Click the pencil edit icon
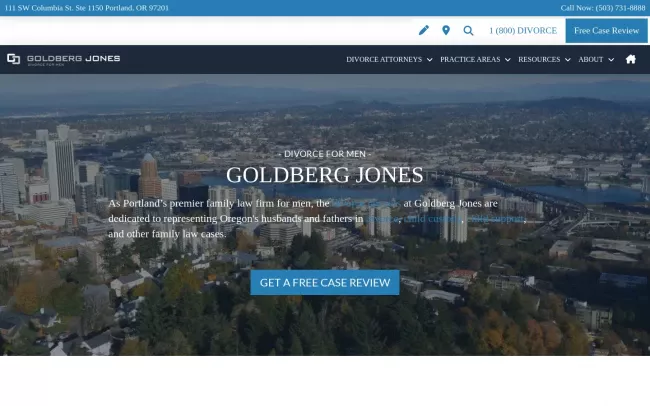 click(424, 30)
